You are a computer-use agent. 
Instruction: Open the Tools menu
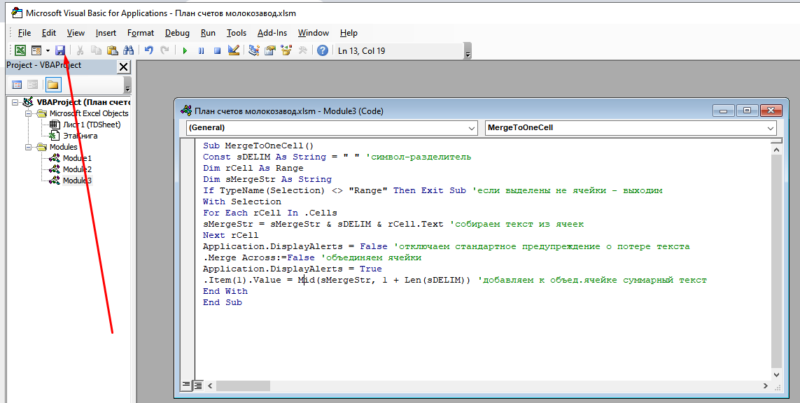tap(236, 33)
